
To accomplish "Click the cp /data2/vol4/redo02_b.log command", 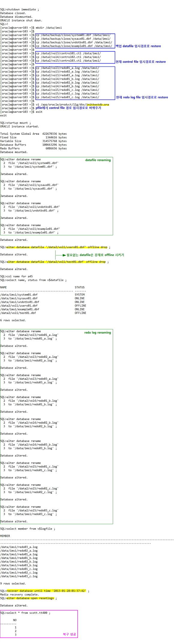I will point(67,82).
